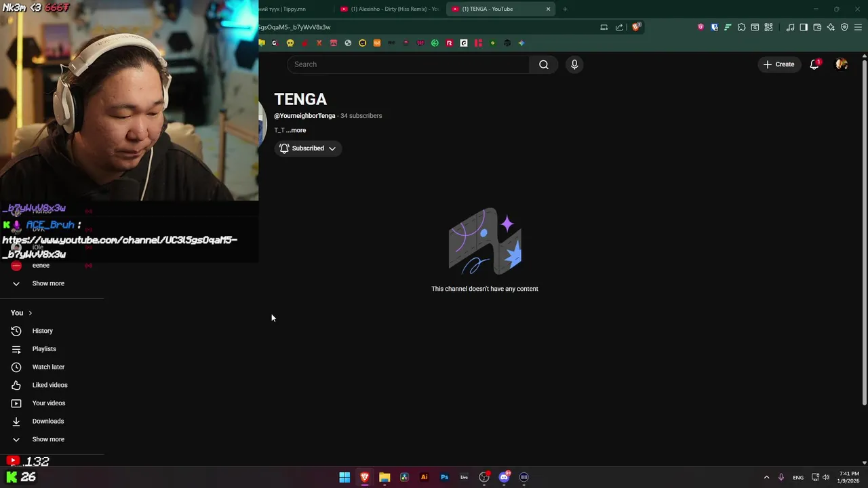
Task: Open File Explorer from taskbar
Action: pyautogui.click(x=384, y=477)
